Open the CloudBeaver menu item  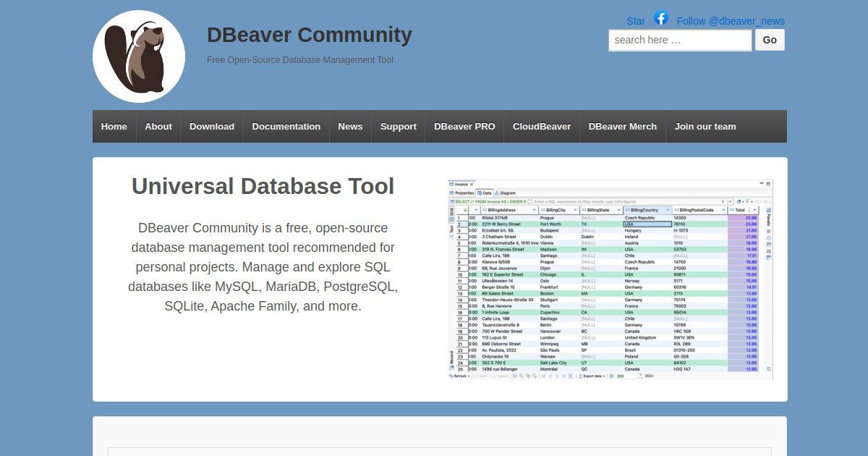click(x=542, y=127)
